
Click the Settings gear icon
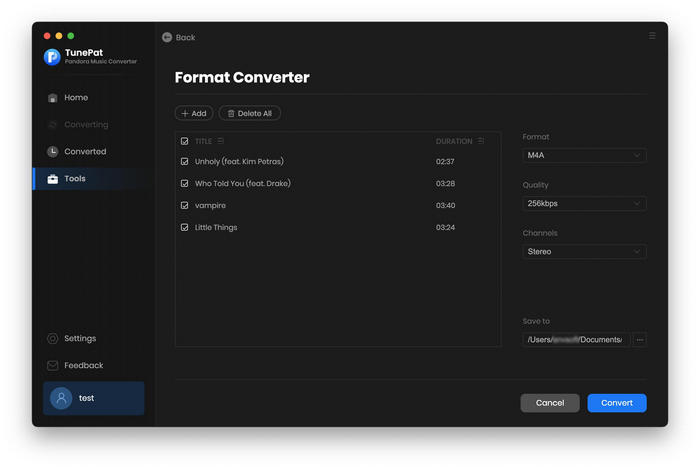53,339
